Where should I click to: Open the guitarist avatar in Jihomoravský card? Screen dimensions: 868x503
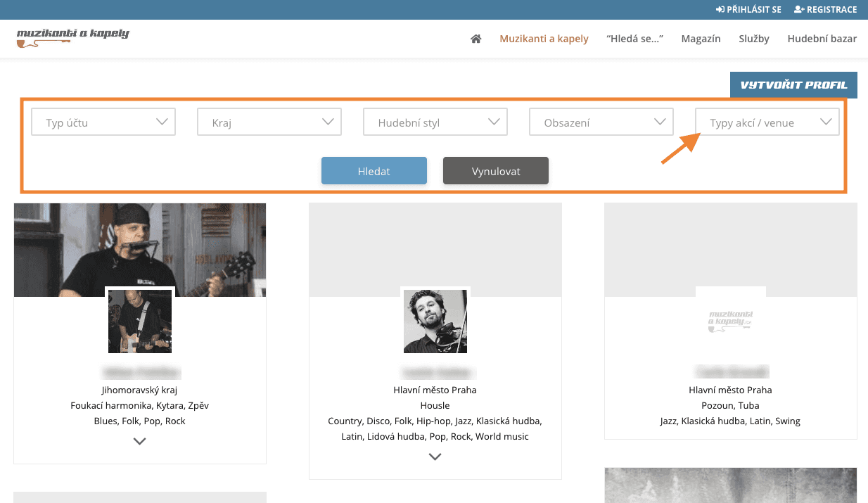pos(140,321)
